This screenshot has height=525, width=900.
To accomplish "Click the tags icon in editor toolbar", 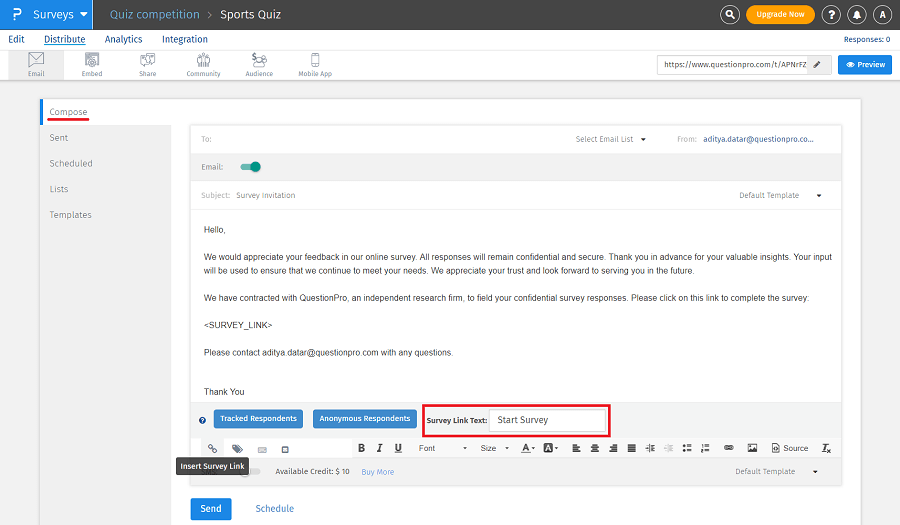I will point(237,449).
